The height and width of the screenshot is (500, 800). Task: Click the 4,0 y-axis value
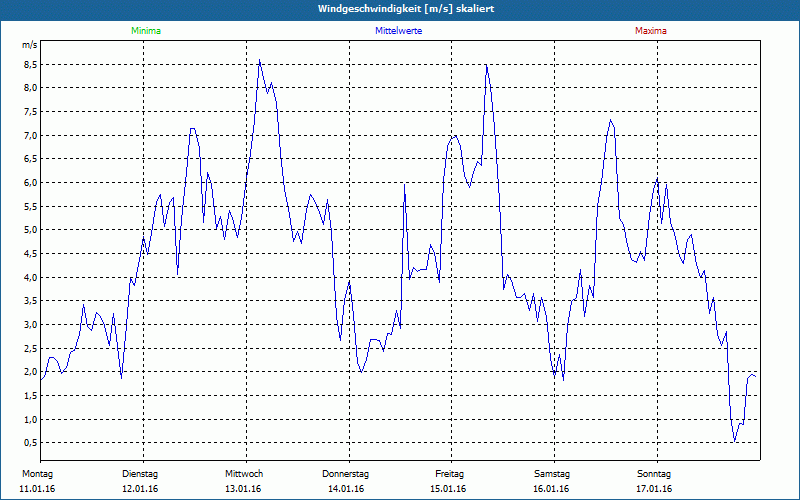(x=30, y=277)
